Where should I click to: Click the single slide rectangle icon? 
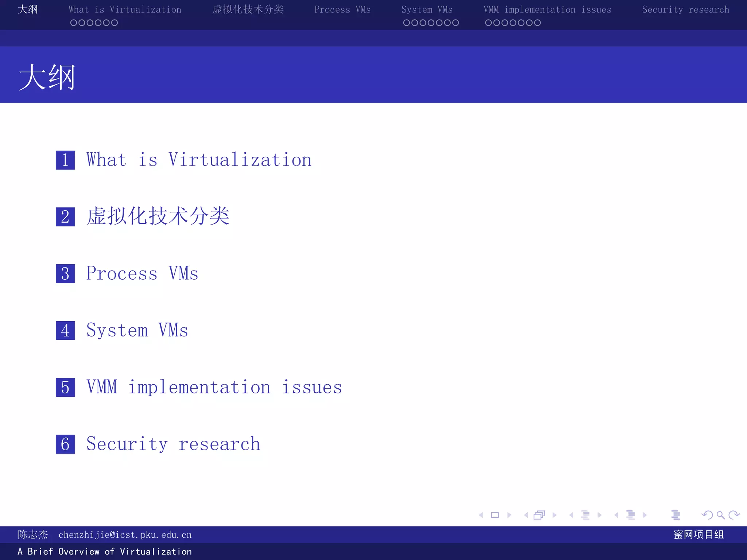[495, 515]
